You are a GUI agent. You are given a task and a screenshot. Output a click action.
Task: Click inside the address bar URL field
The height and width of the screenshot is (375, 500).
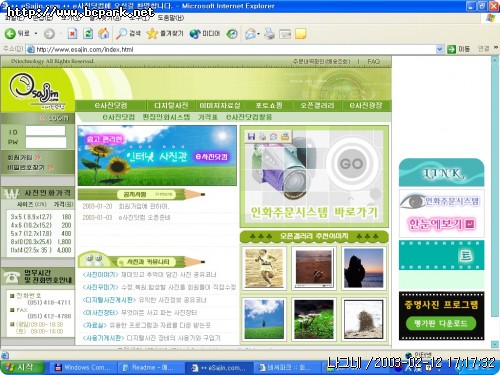(231, 49)
